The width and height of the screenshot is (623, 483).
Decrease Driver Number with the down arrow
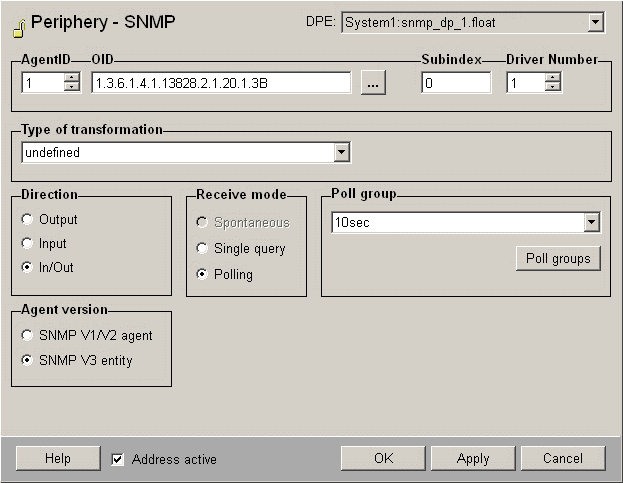(x=553, y=88)
